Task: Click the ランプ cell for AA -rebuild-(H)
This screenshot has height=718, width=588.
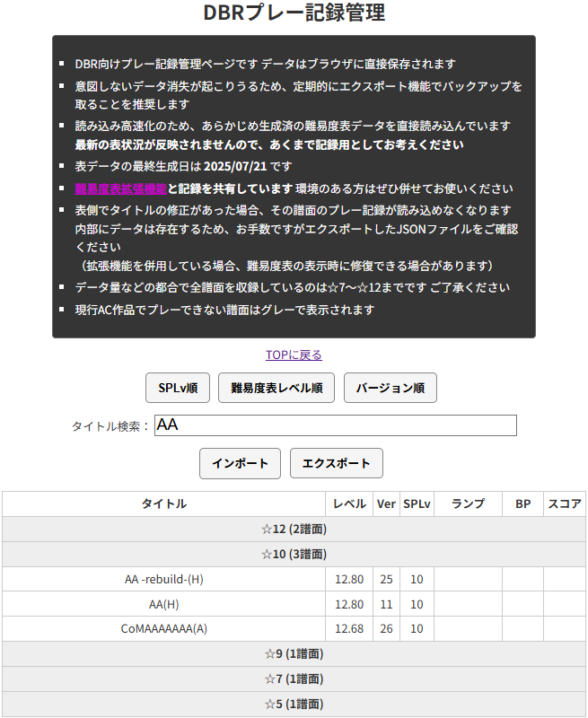Action: (x=468, y=579)
